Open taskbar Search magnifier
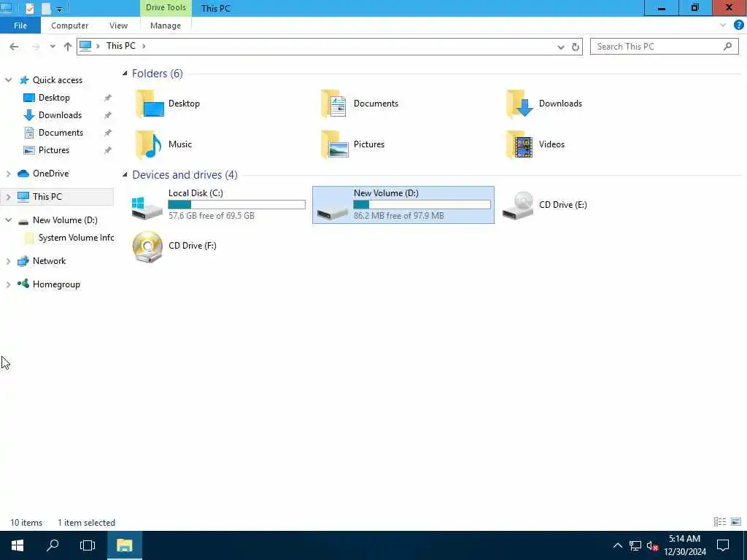 click(x=53, y=545)
